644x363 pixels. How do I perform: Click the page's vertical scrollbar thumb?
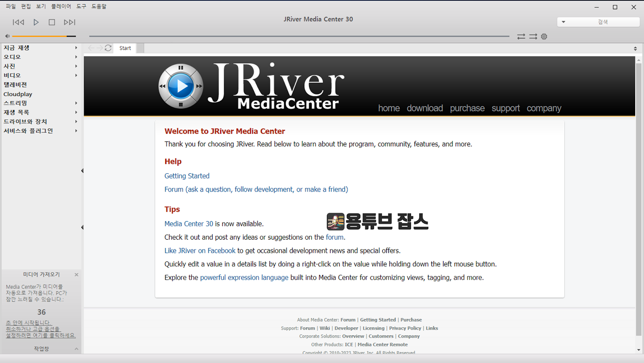click(x=639, y=199)
